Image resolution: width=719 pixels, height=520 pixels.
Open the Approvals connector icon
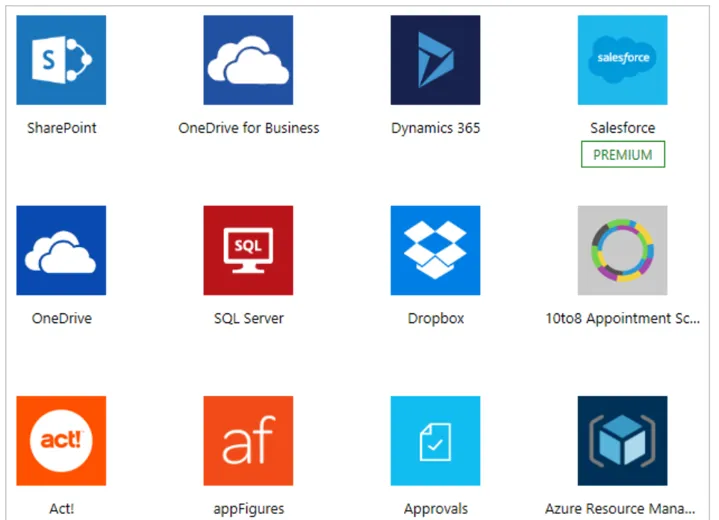435,441
